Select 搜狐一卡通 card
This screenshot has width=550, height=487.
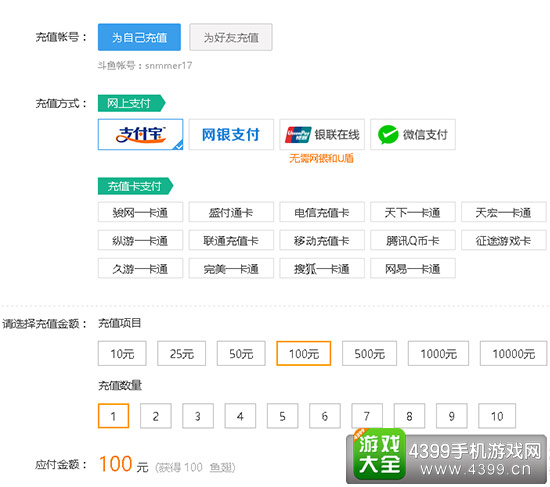coord(322,268)
